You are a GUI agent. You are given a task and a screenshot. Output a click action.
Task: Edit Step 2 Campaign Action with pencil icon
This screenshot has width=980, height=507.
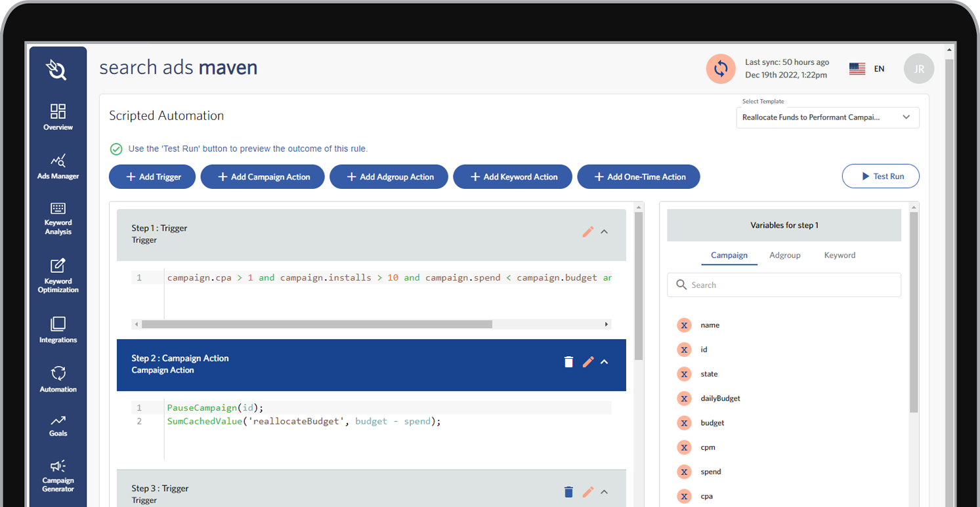(x=588, y=361)
